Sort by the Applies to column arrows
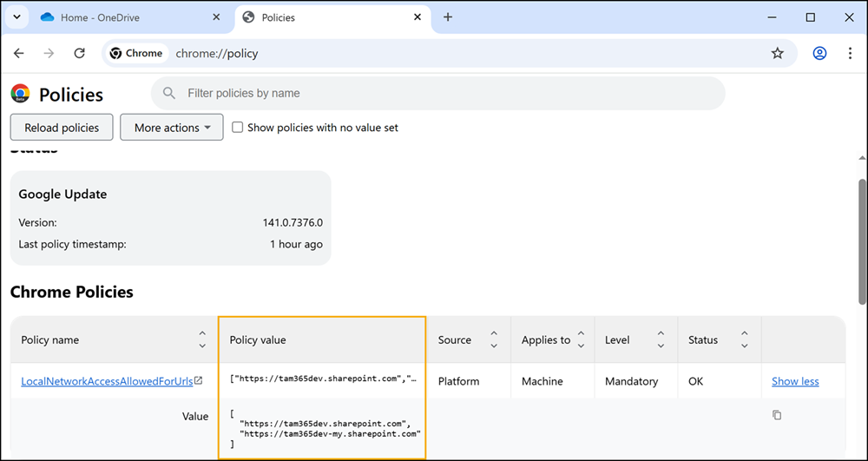Image resolution: width=868 pixels, height=461 pixels. point(582,339)
